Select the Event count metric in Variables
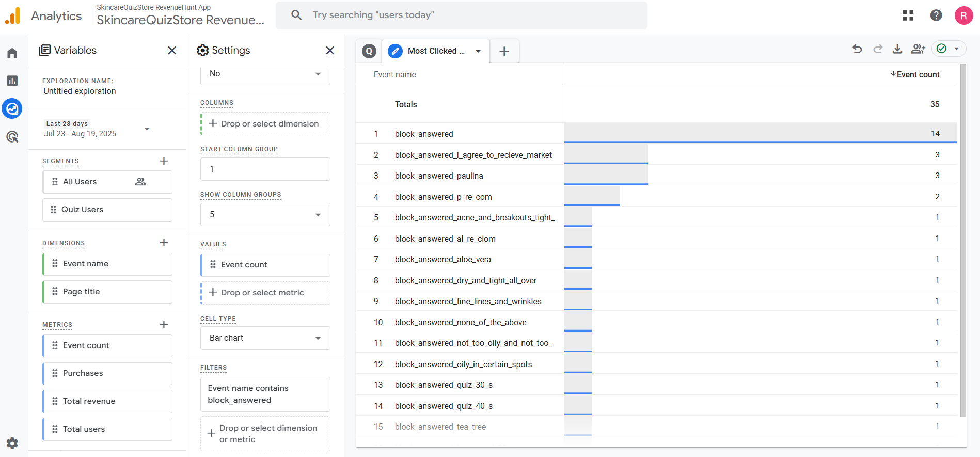 pos(107,345)
